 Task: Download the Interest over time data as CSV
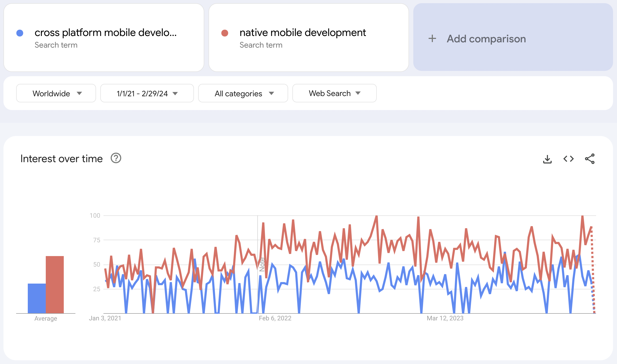pyautogui.click(x=547, y=159)
